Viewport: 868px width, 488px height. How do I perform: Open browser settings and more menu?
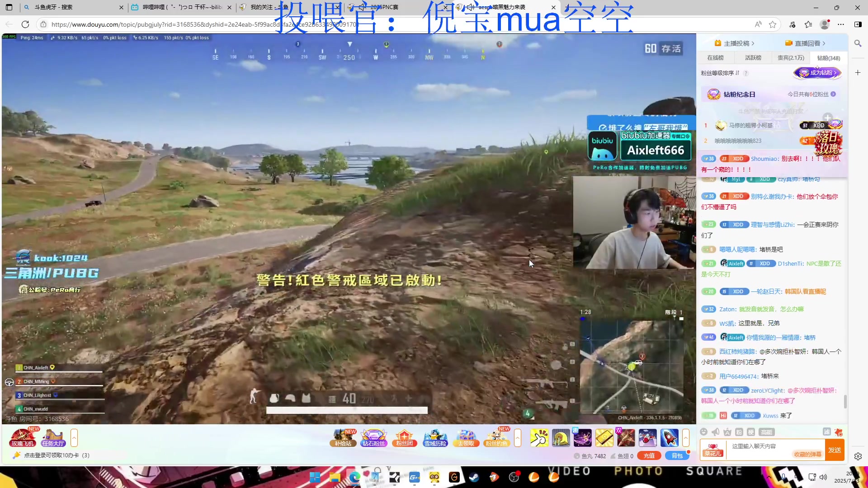tap(841, 24)
